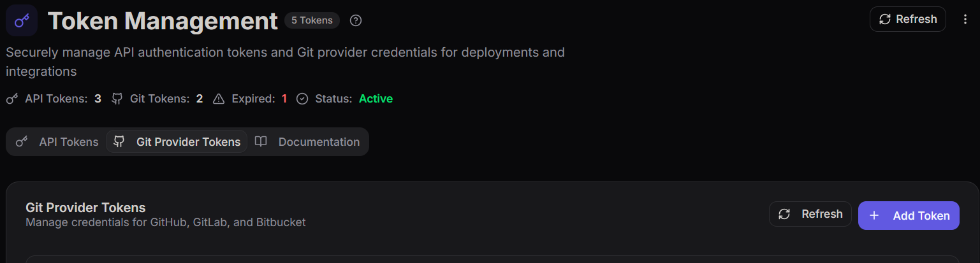Click the top Refresh button
The image size is (980, 263).
coord(907,19)
